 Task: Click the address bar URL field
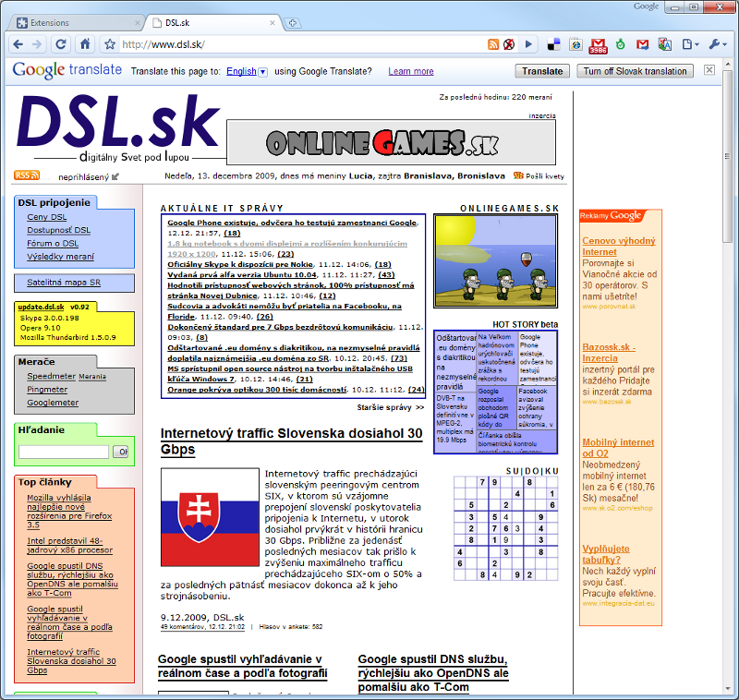(302, 44)
